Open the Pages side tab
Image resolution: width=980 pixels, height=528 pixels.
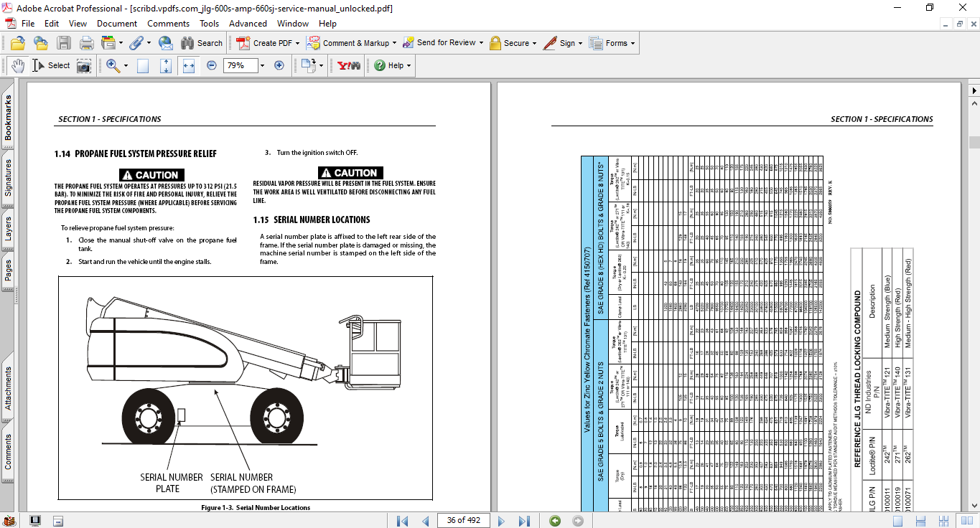coord(8,270)
